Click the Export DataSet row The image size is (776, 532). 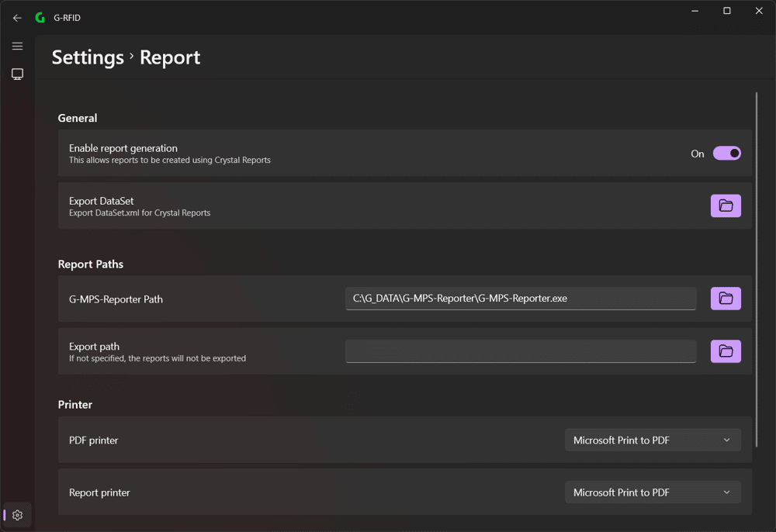(x=405, y=206)
